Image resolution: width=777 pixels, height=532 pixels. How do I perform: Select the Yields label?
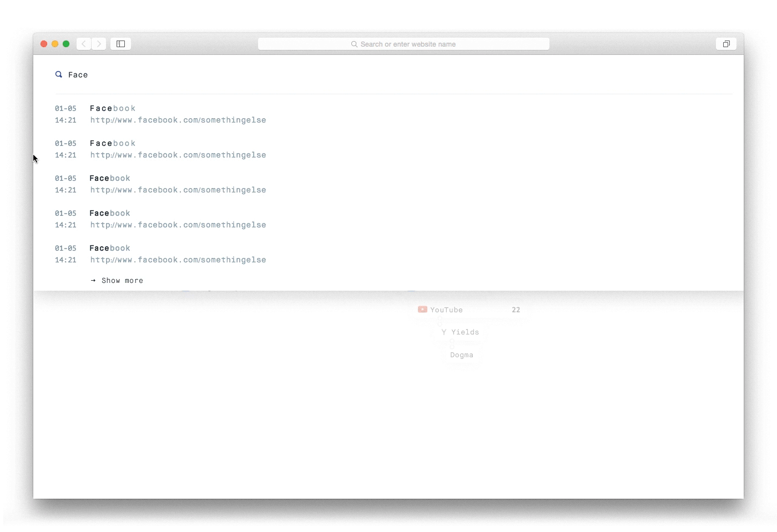465,332
